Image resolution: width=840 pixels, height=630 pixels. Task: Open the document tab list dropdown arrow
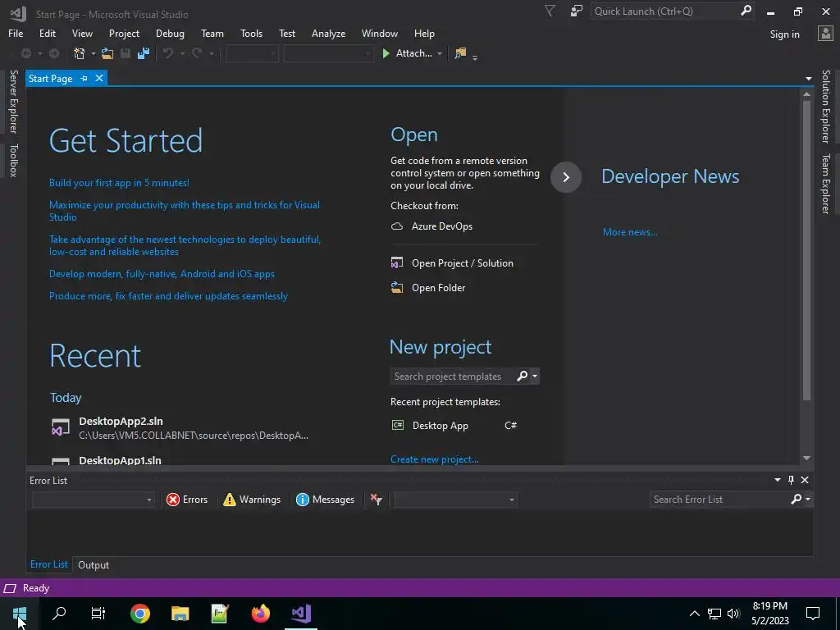[x=808, y=79]
